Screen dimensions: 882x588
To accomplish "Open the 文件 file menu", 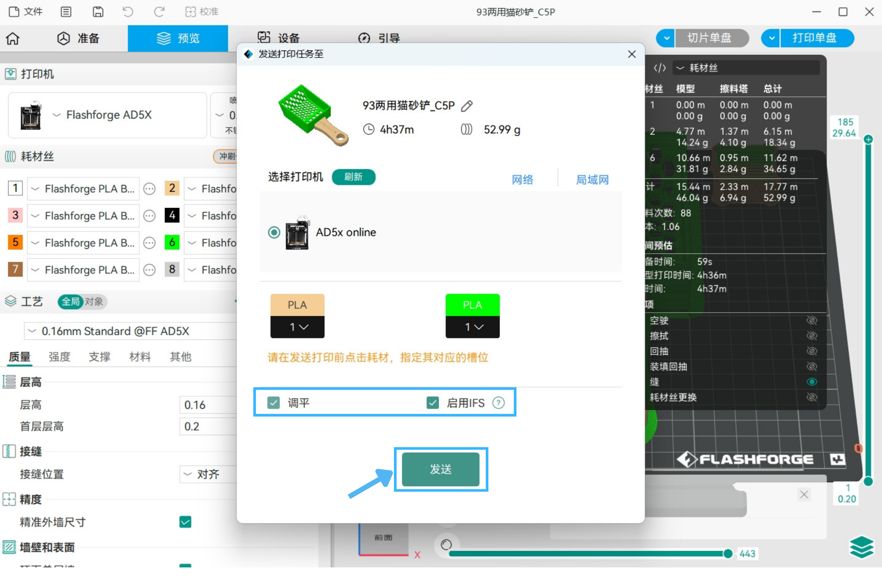I will pos(26,12).
